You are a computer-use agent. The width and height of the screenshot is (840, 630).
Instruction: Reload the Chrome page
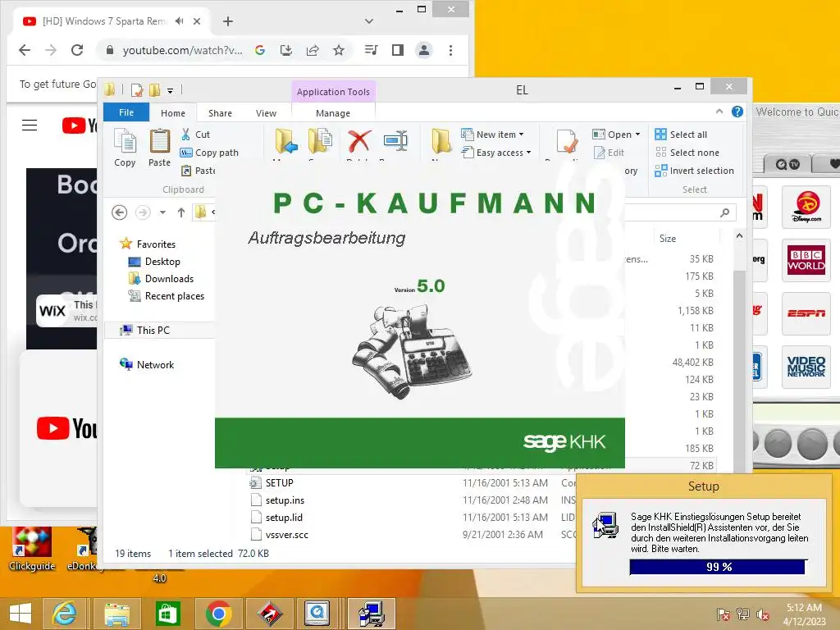pyautogui.click(x=77, y=50)
